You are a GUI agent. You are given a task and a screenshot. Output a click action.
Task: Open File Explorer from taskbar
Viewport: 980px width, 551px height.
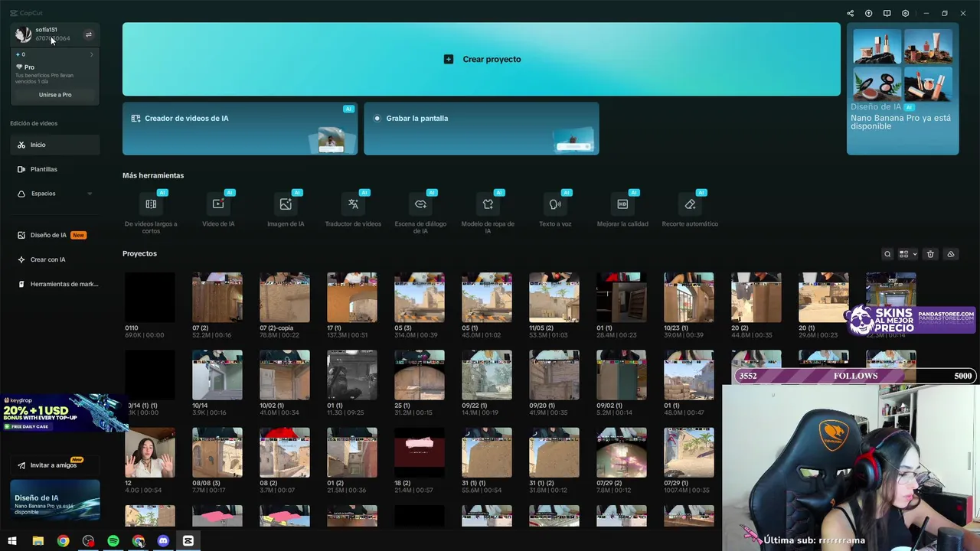38,541
